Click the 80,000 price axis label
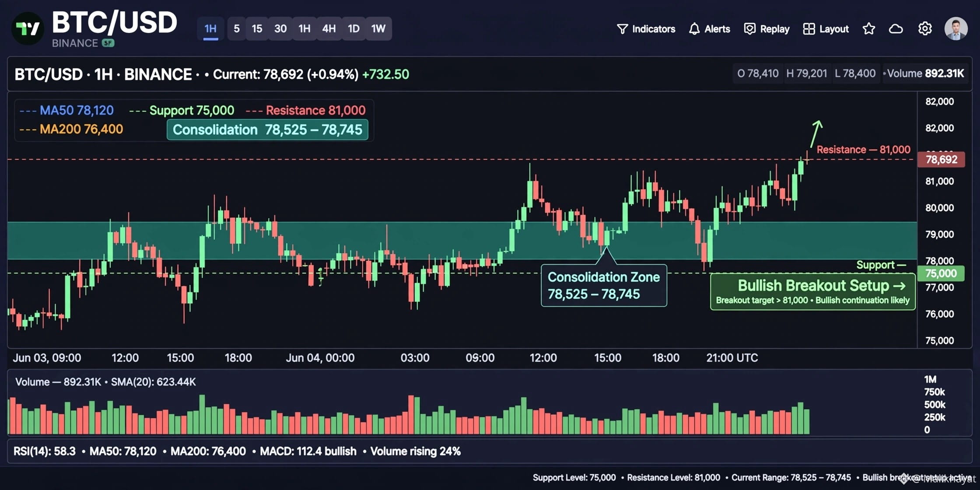 (x=939, y=208)
